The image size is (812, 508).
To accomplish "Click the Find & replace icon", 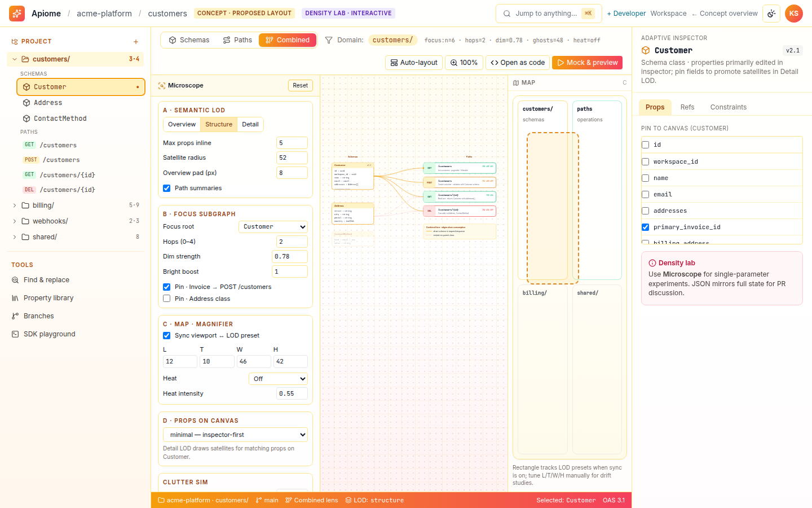I will coord(15,280).
